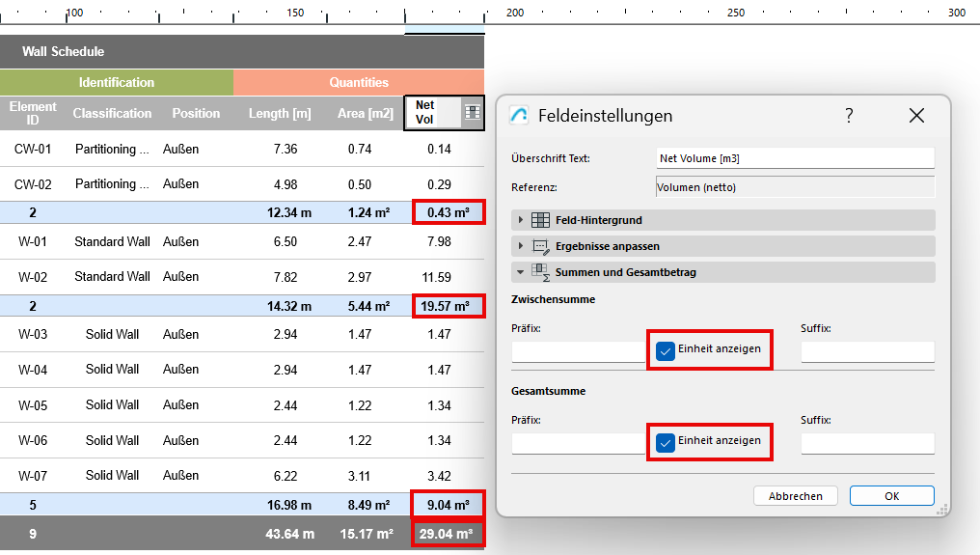Image resolution: width=980 pixels, height=555 pixels.
Task: Click the Standard Wall cell in W-01 row
Action: pos(112,241)
